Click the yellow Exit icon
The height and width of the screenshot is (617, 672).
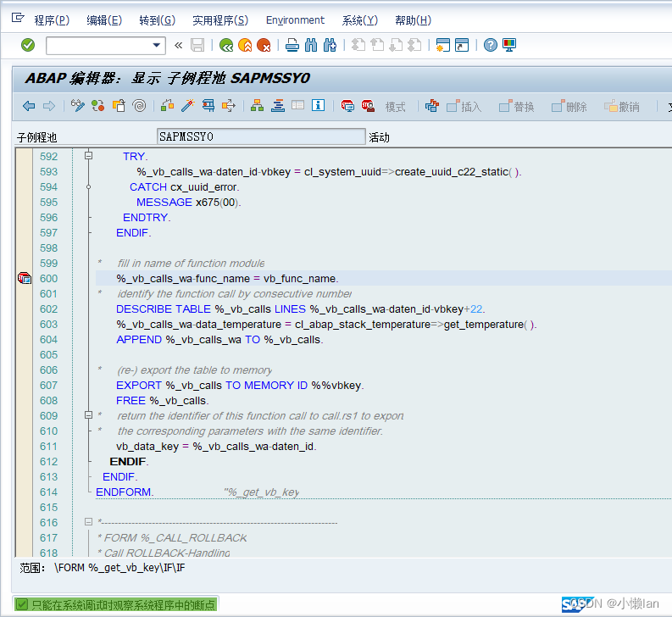(x=245, y=45)
